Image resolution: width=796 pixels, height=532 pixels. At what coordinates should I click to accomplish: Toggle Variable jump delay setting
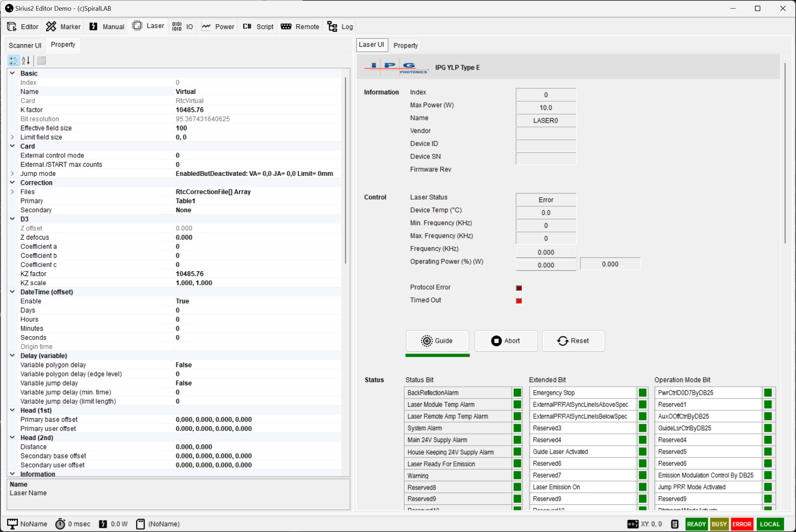pyautogui.click(x=183, y=383)
